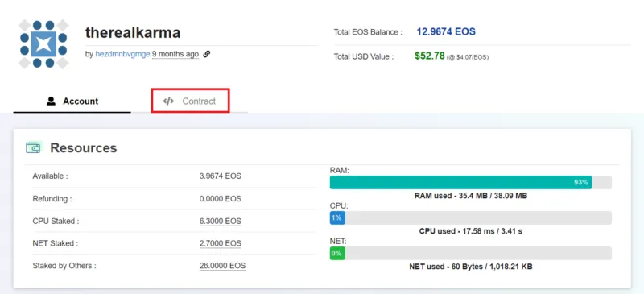Click the code brackets icon on Contract tab
This screenshot has width=644, height=294.
tap(168, 101)
